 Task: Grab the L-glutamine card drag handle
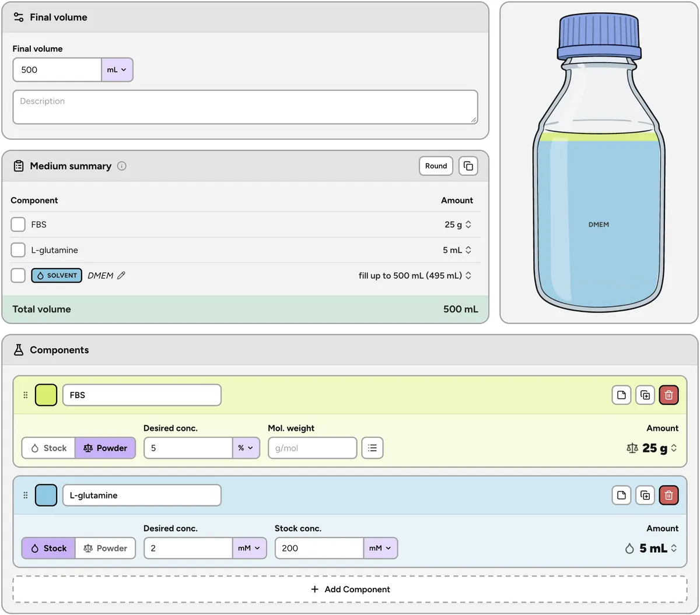pyautogui.click(x=26, y=495)
